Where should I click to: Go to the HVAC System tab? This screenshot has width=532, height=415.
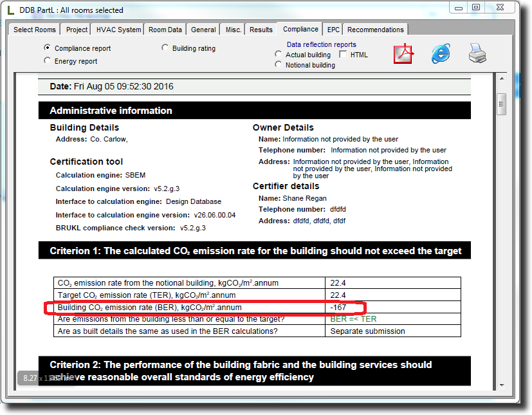[x=118, y=30]
